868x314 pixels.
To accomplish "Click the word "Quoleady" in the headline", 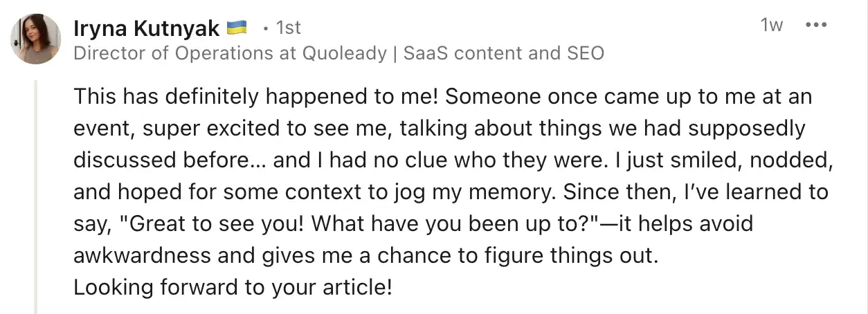I will pos(344,53).
